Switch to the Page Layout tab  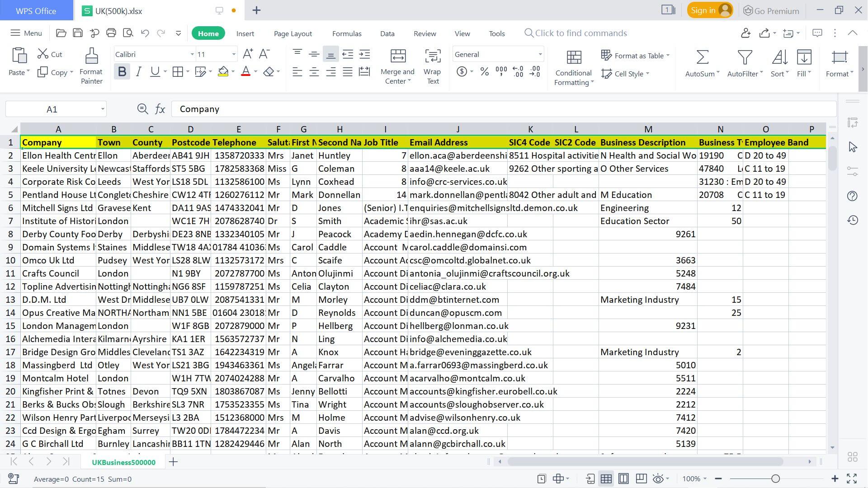click(x=293, y=33)
